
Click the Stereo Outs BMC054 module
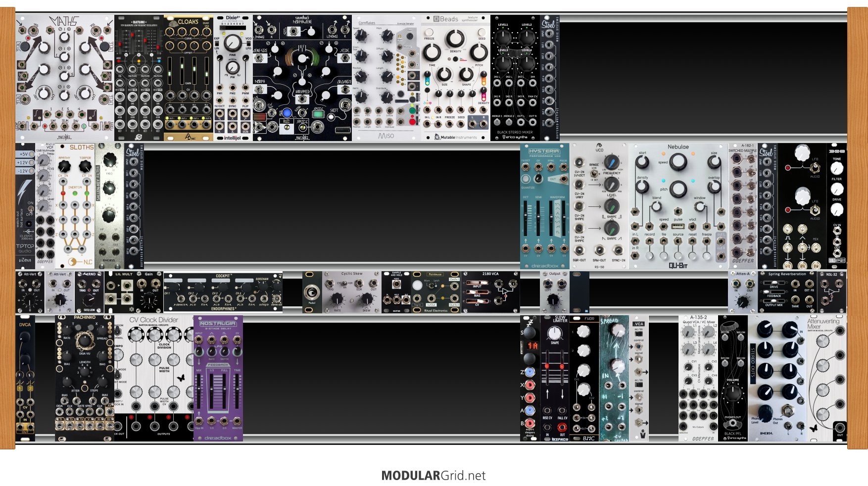coord(777,378)
